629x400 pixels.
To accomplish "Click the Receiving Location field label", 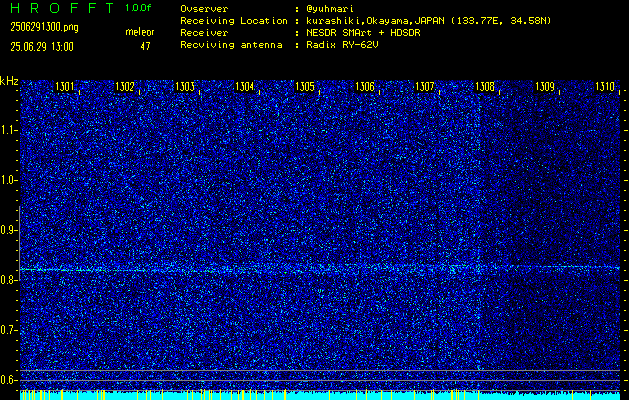I will point(234,21).
